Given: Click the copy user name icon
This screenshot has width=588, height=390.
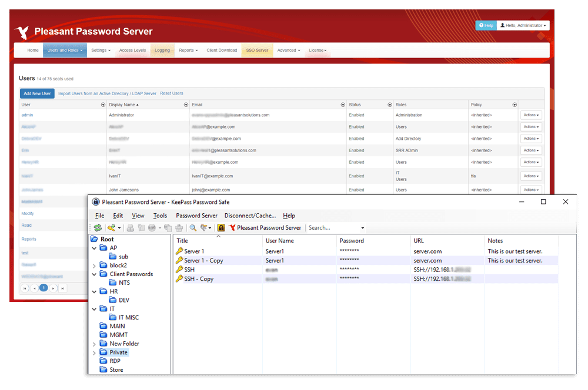Looking at the screenshot, I should [130, 228].
